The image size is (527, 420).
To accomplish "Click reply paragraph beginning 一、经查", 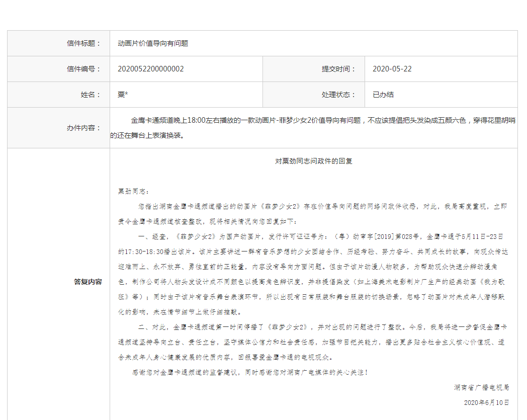I will [x=313, y=275].
